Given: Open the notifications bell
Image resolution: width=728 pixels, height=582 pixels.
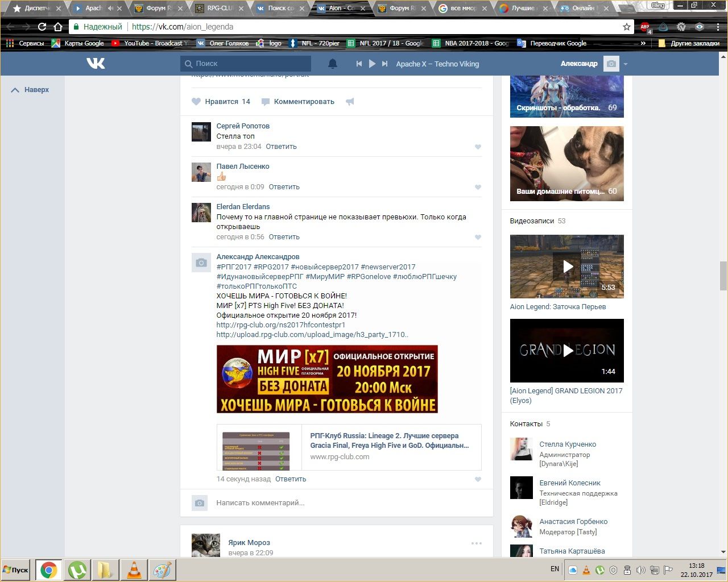Looking at the screenshot, I should pyautogui.click(x=333, y=64).
